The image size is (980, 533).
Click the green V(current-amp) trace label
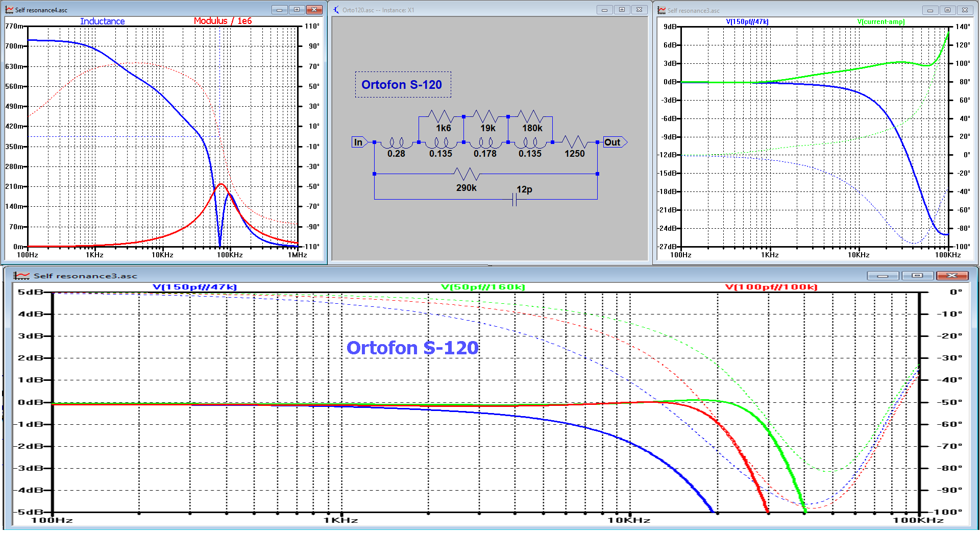click(x=881, y=22)
